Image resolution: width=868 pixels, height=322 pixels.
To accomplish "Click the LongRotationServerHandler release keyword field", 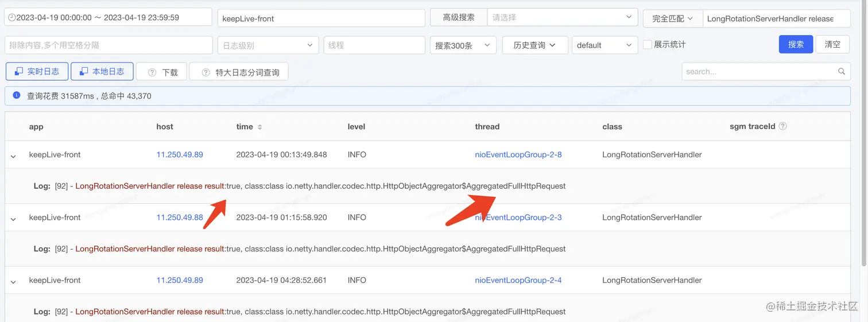I will pyautogui.click(x=777, y=18).
